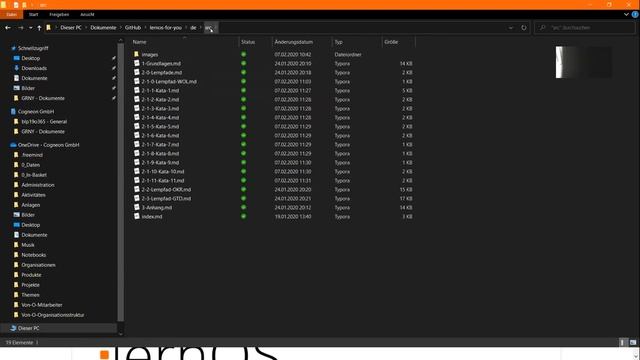Screen dimensions: 640x360
Task: Switch to the Freigeben ribbon tab
Action: tap(59, 14)
